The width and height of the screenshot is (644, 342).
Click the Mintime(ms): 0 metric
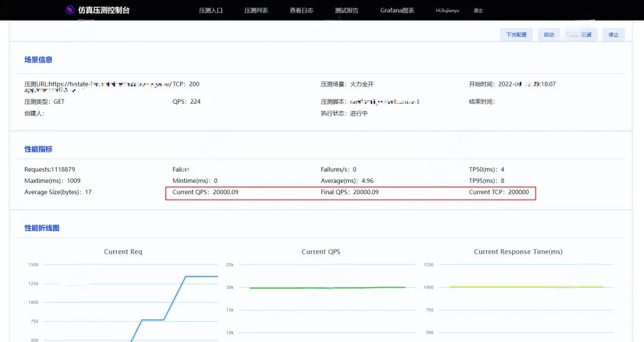(x=195, y=181)
